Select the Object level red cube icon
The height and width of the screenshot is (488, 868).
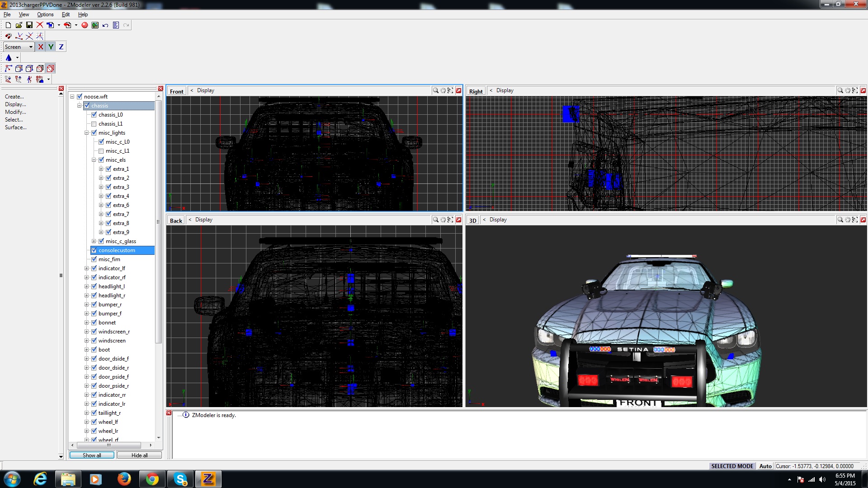click(x=50, y=69)
